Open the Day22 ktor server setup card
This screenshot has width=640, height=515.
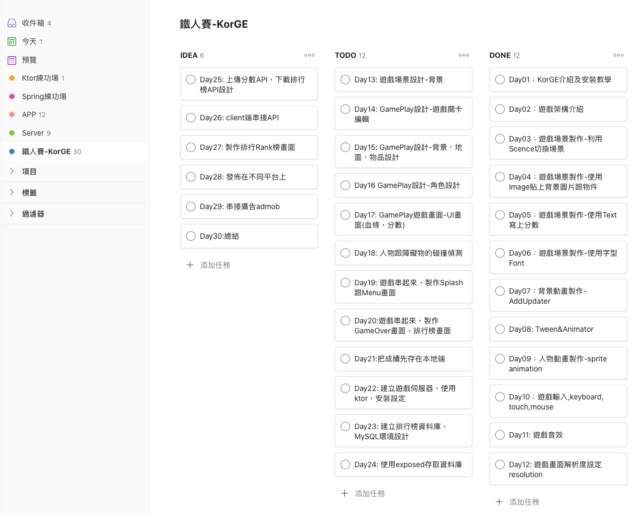coord(403,393)
